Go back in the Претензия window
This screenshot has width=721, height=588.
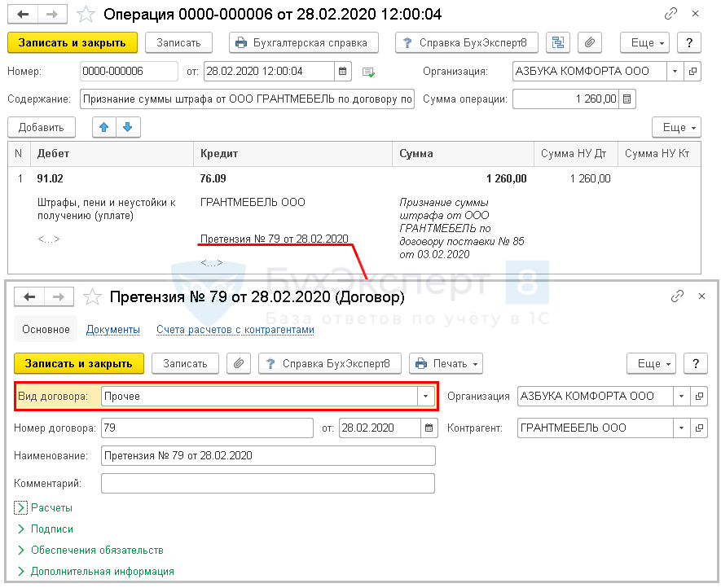click(29, 296)
